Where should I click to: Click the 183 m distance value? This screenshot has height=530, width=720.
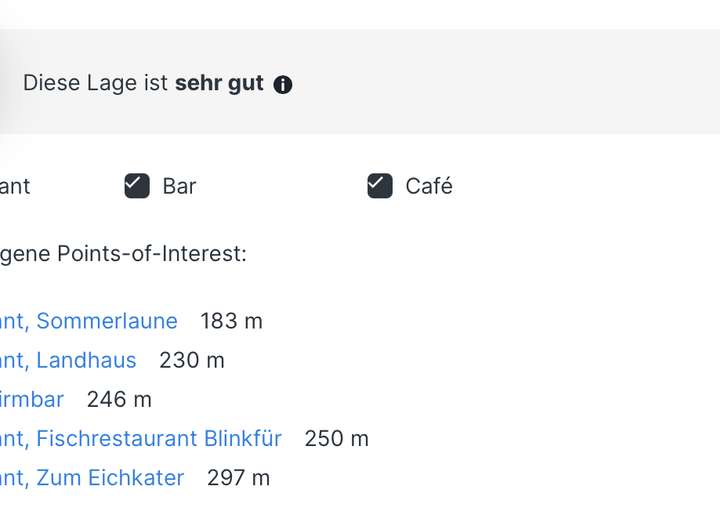231,321
